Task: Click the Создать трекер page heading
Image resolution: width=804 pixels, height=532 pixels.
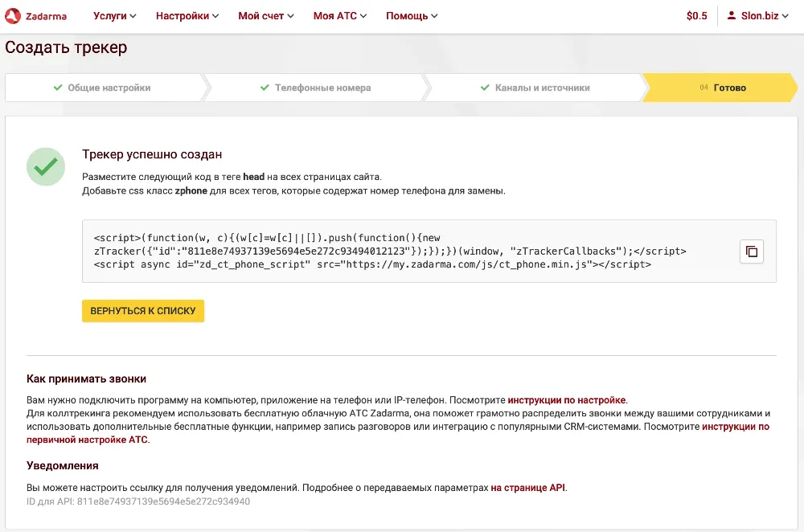Action: click(66, 47)
